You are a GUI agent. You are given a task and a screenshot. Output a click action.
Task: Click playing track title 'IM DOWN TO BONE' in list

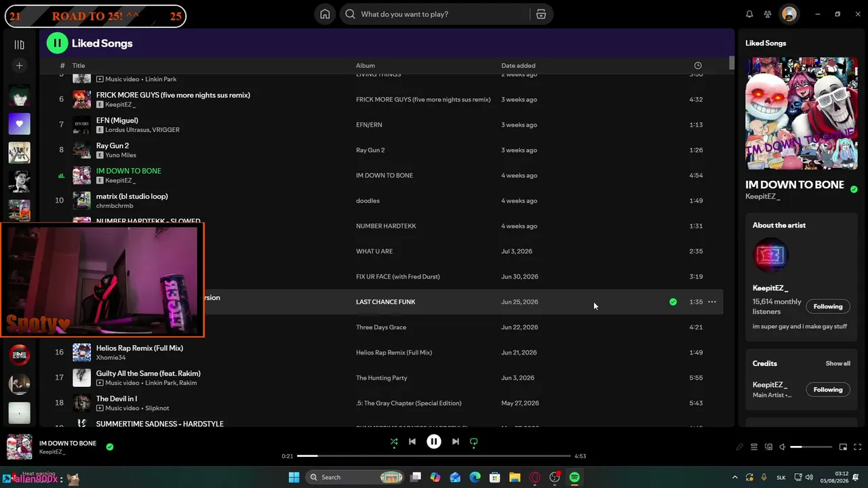pyautogui.click(x=129, y=171)
